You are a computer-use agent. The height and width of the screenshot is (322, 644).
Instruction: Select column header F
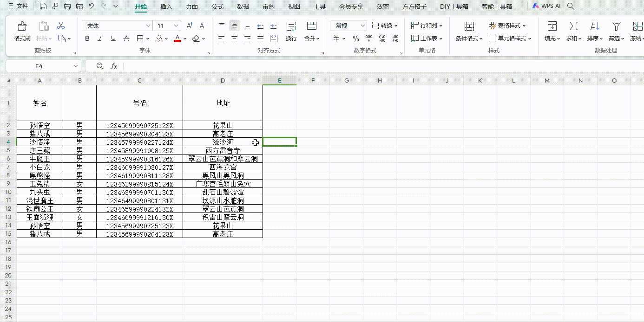click(x=313, y=81)
